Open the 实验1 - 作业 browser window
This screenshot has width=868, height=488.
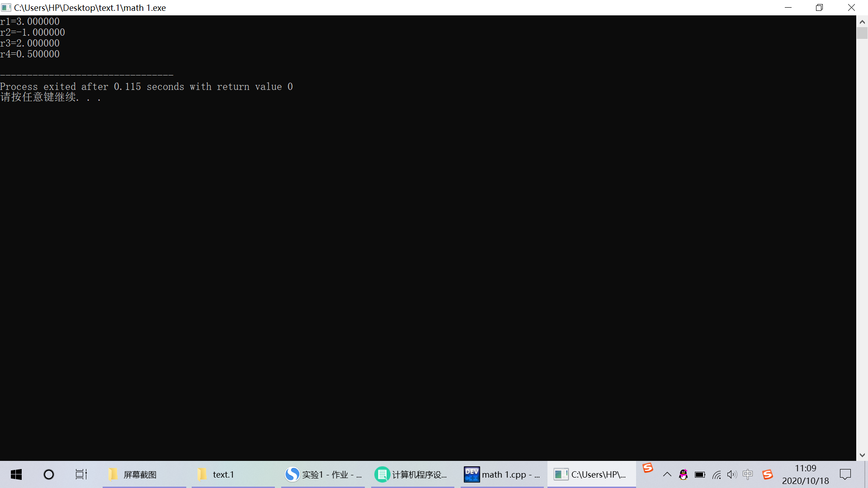coord(323,474)
